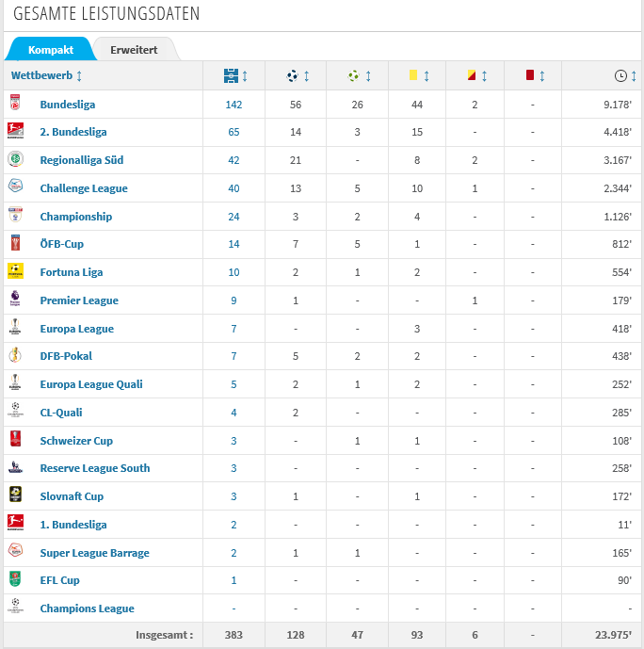Click 65 appearances in 2. Bundesliga
644x649 pixels.
coord(233,132)
